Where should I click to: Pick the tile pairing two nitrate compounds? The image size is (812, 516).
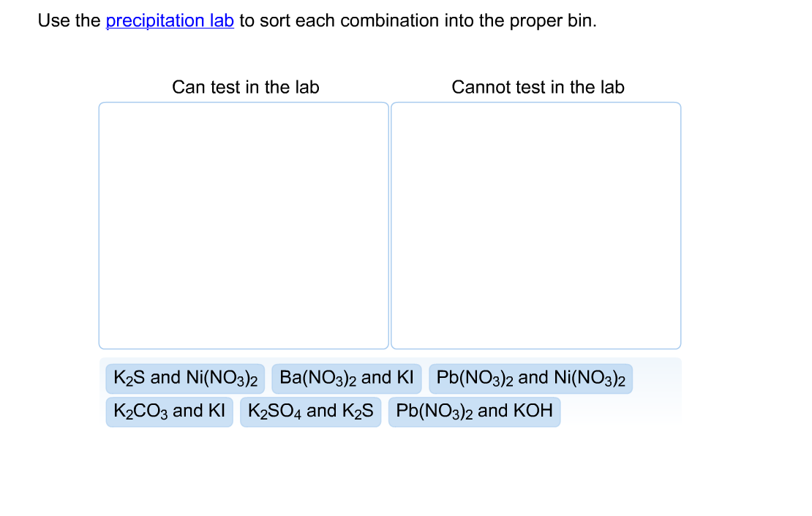click(531, 378)
